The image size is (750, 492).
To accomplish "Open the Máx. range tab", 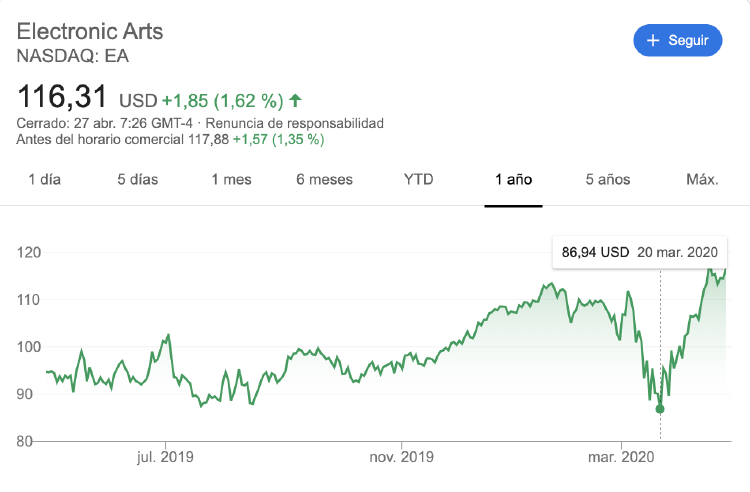I will coord(702,180).
